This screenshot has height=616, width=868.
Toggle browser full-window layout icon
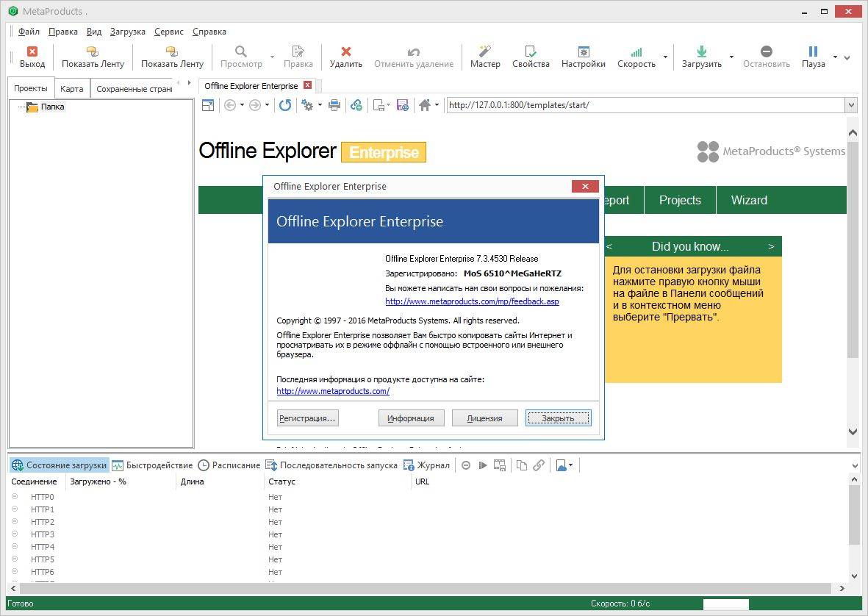208,105
